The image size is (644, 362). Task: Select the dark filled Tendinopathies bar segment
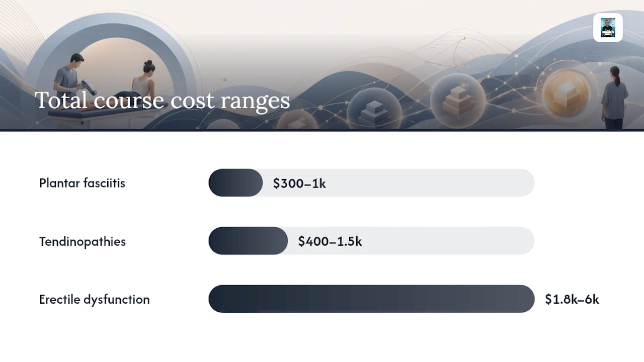248,241
